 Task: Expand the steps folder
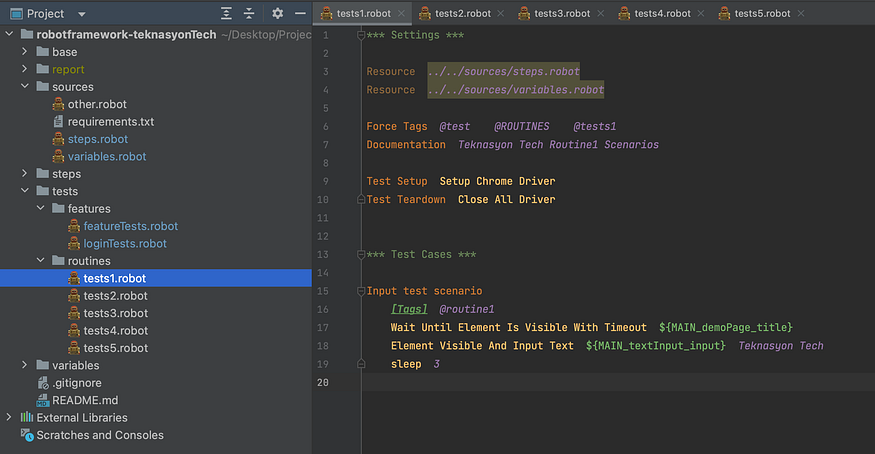pyautogui.click(x=25, y=173)
